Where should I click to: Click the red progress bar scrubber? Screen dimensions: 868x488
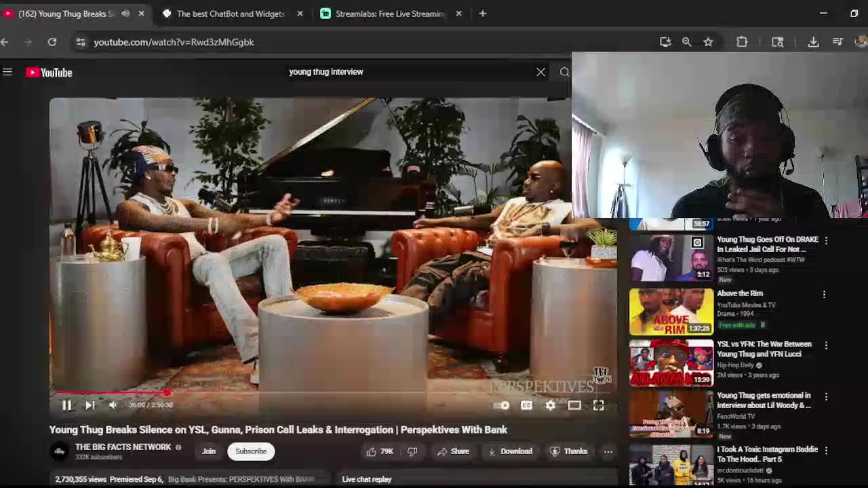click(x=167, y=392)
